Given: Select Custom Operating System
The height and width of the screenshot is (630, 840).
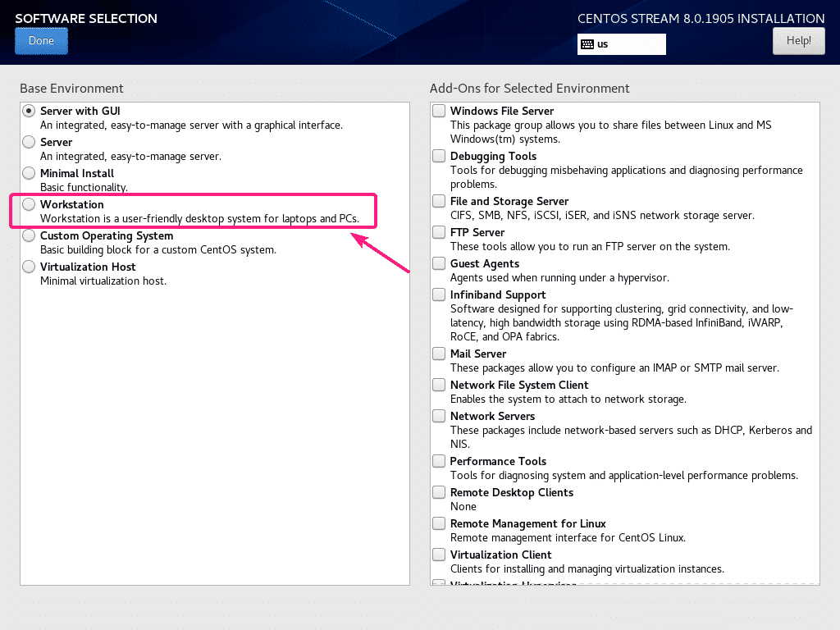Looking at the screenshot, I should (x=29, y=235).
